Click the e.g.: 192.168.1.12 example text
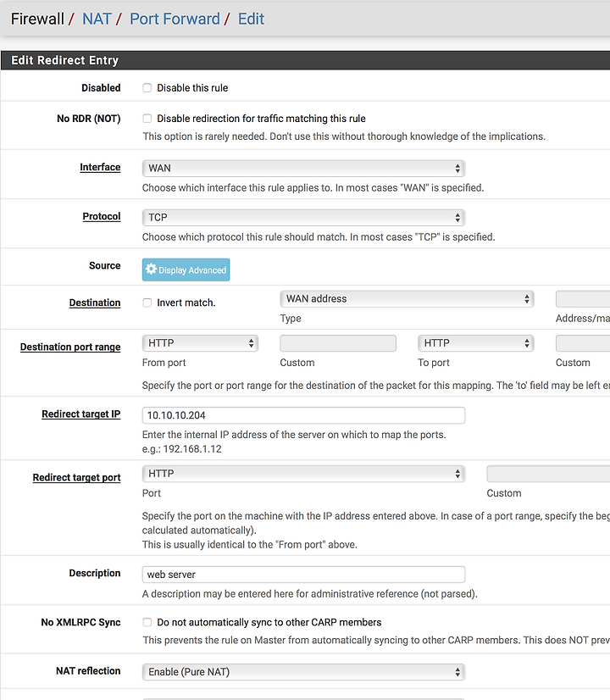 pyautogui.click(x=181, y=449)
